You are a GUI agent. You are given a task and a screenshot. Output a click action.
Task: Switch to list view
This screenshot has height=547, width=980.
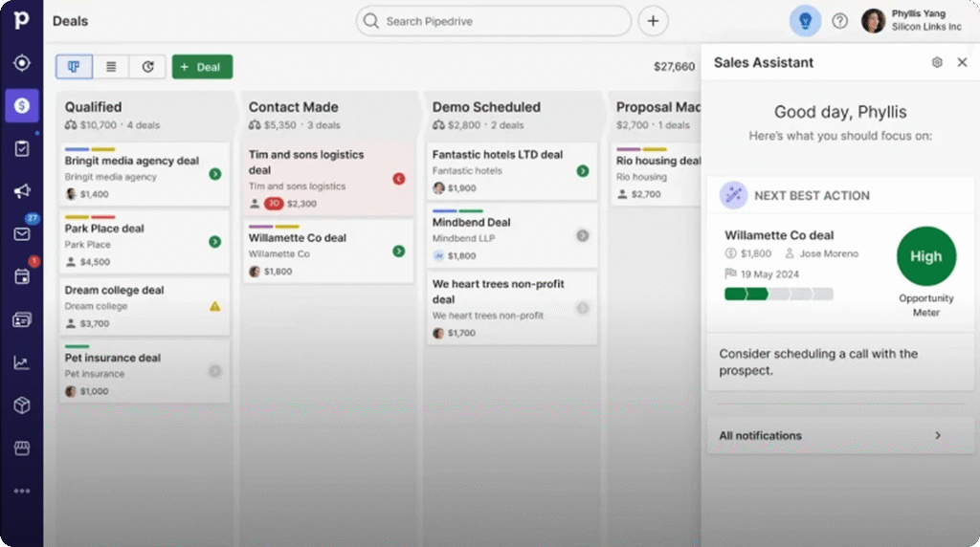tap(111, 67)
